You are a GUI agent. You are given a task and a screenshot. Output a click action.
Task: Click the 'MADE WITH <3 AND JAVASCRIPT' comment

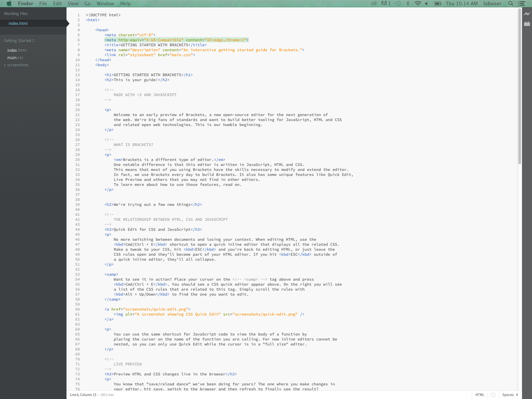[145, 95]
